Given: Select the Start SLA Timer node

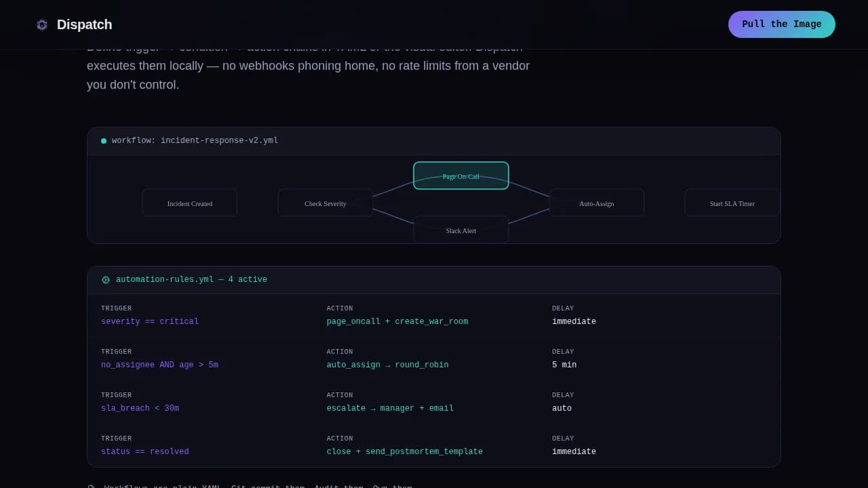Looking at the screenshot, I should tap(732, 203).
